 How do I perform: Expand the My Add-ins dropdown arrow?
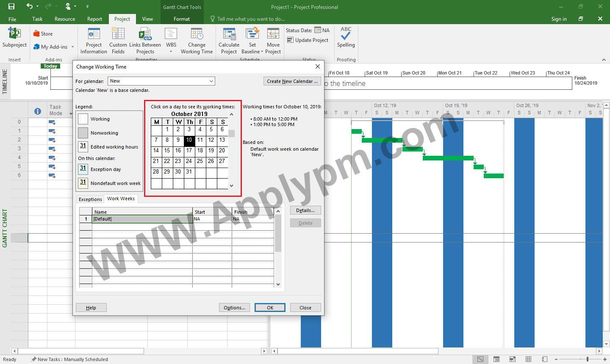72,47
